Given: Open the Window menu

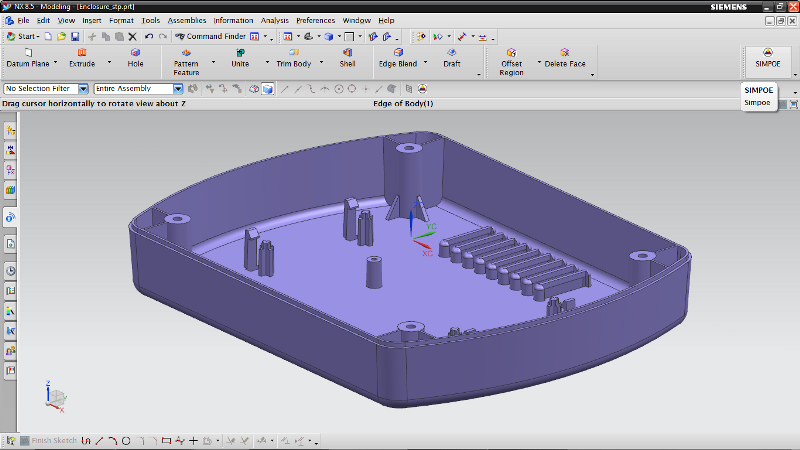Looking at the screenshot, I should tap(357, 20).
